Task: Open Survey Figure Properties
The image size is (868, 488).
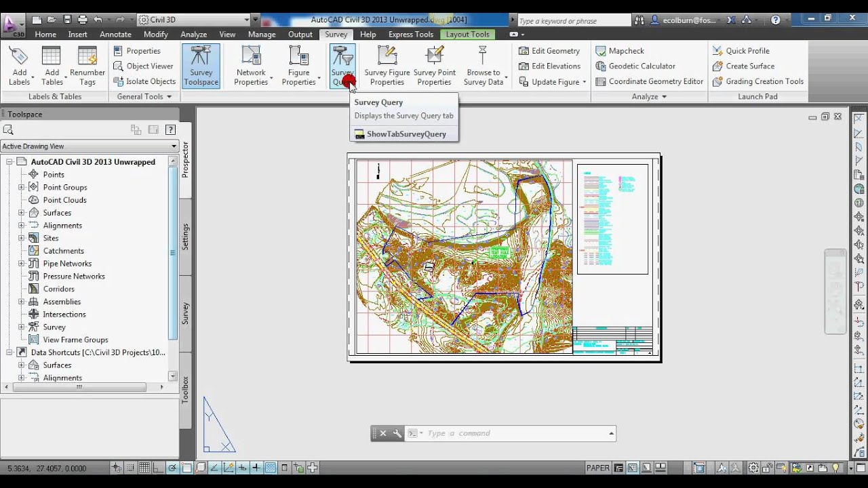Action: (x=387, y=66)
